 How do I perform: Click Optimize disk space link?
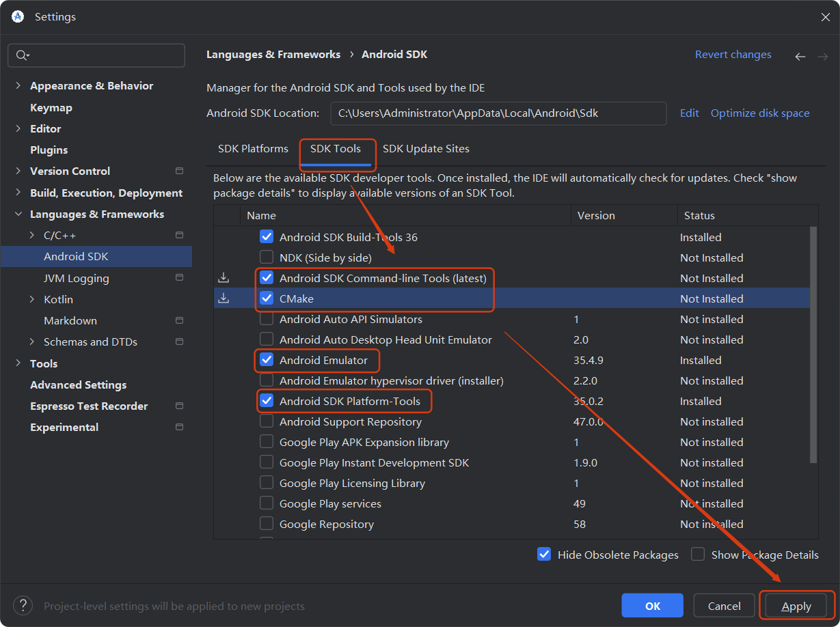760,113
